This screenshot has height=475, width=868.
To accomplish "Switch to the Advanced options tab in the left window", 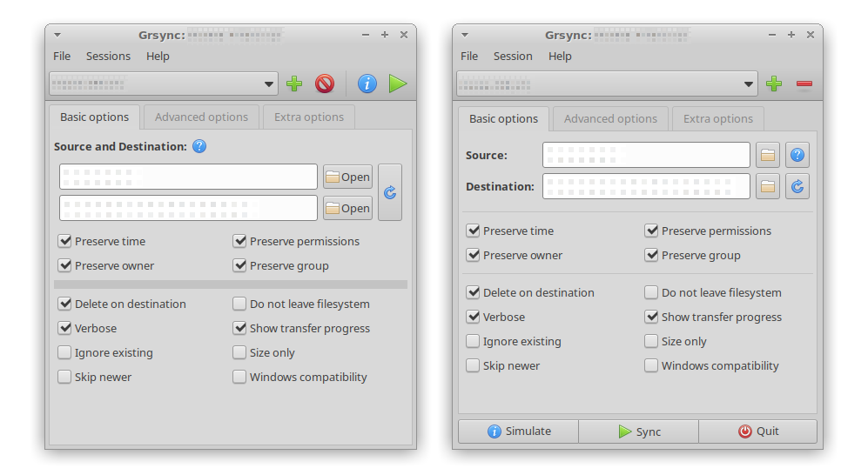I will coord(201,117).
